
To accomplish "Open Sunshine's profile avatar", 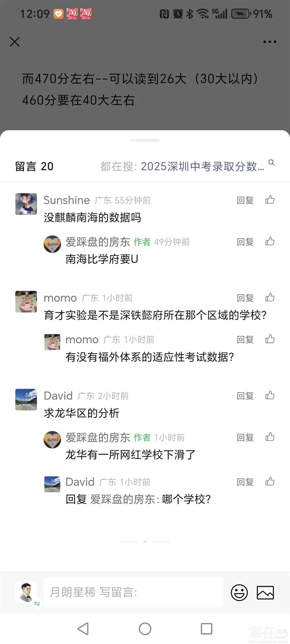I will (x=26, y=204).
